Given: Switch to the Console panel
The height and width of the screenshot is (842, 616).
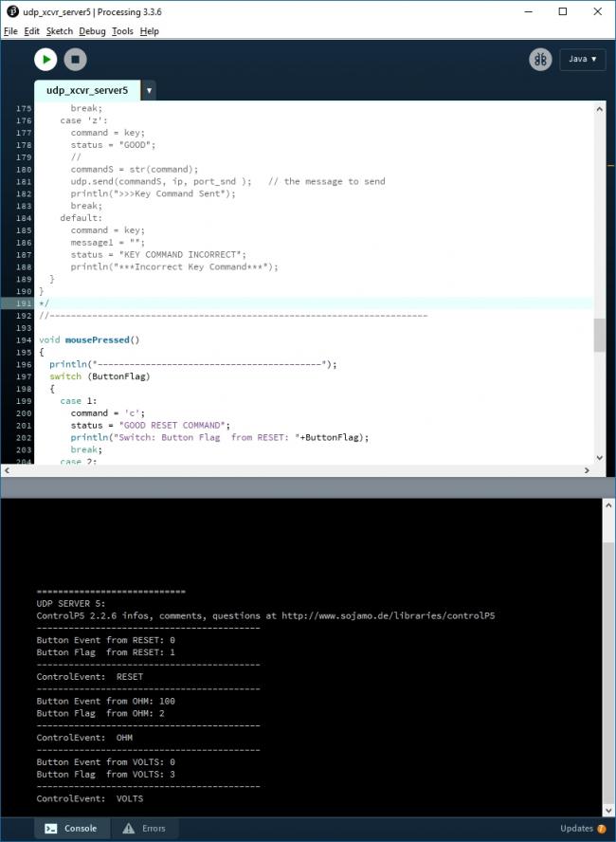Looking at the screenshot, I should (x=72, y=829).
